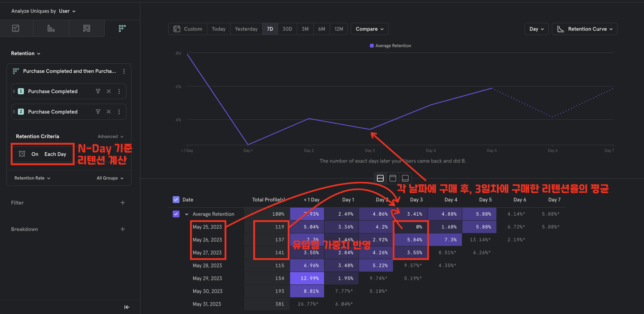
Task: Click filter icon on first Purchase Completed
Action: [98, 91]
